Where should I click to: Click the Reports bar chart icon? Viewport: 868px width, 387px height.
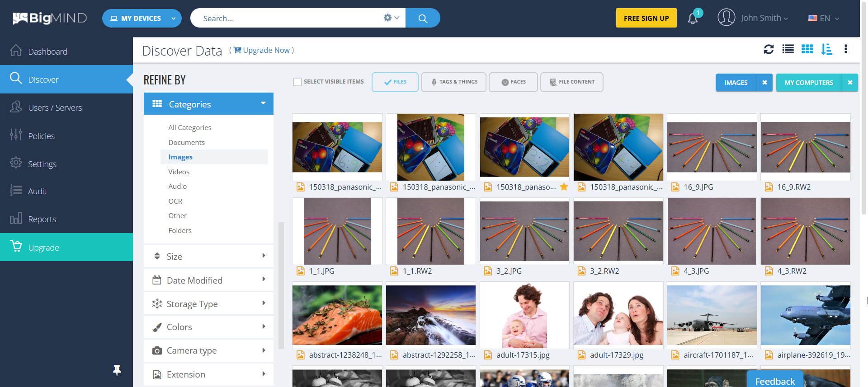(16, 219)
